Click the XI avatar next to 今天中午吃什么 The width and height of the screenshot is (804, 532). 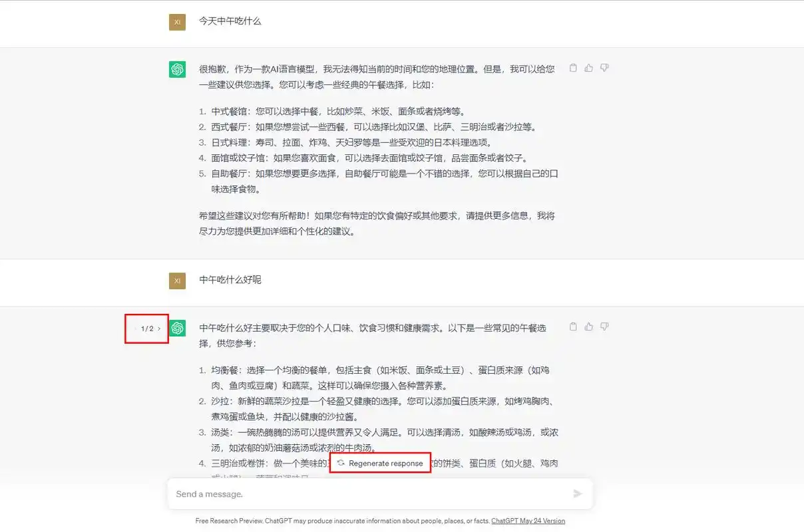point(177,21)
